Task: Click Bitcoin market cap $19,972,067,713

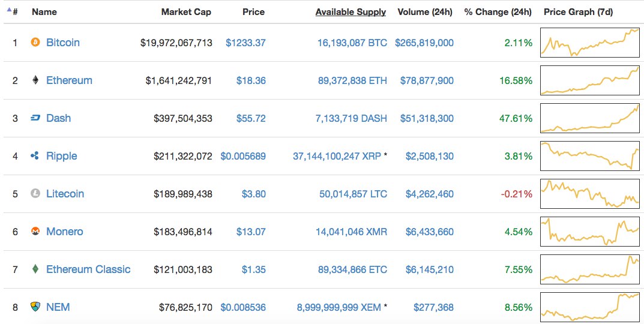Action: (x=176, y=43)
